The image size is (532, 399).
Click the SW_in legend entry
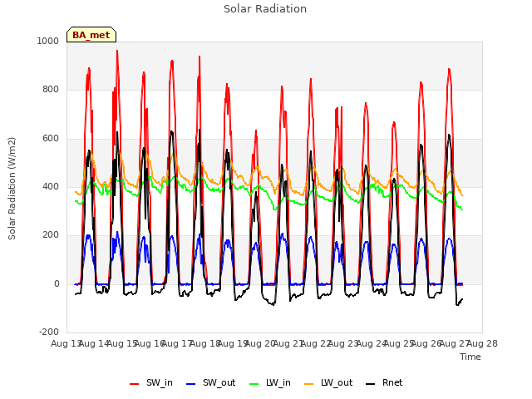[x=151, y=382]
